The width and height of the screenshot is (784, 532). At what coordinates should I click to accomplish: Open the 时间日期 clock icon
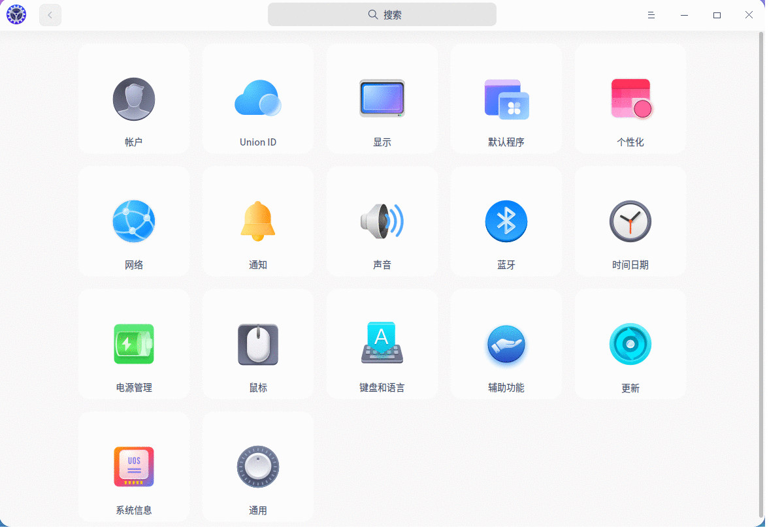[x=630, y=221]
